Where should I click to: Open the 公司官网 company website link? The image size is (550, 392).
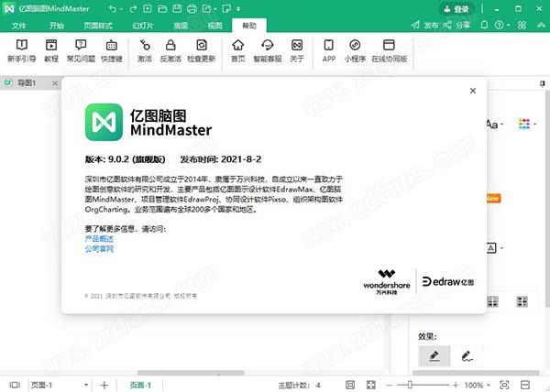pyautogui.click(x=99, y=249)
